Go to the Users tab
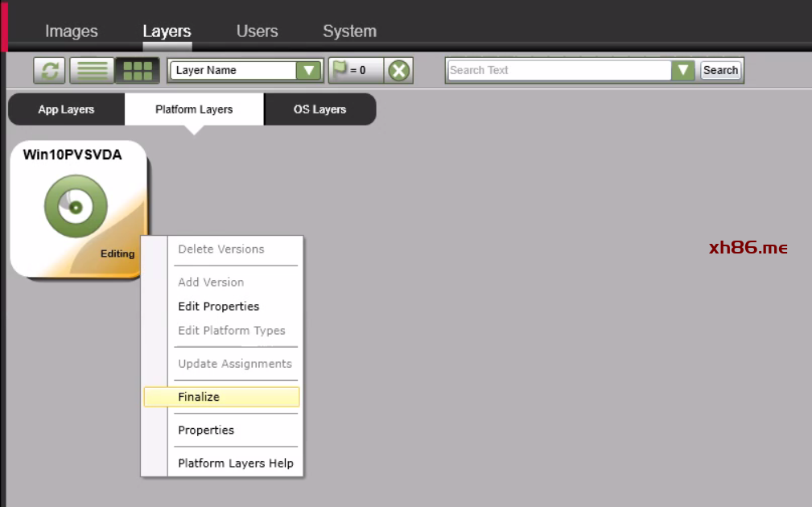The width and height of the screenshot is (812, 507). (257, 31)
